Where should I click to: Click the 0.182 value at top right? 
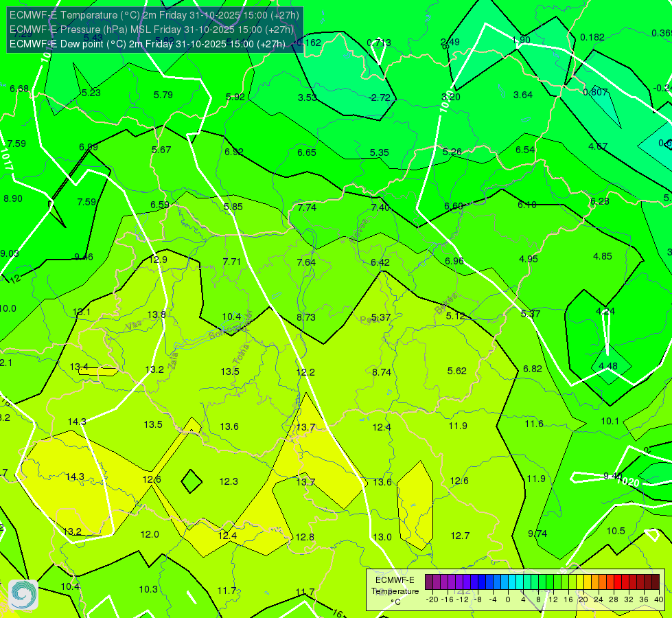(x=592, y=37)
